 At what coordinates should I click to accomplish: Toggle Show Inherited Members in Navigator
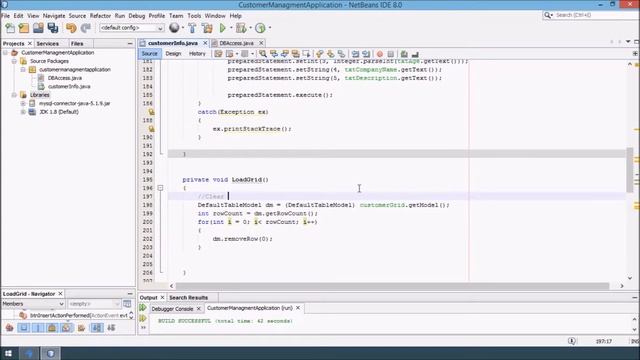click(10, 328)
